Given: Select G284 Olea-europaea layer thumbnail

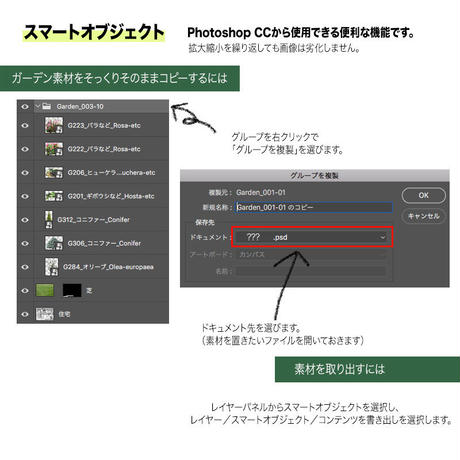Looking at the screenshot, I should click(x=52, y=267).
